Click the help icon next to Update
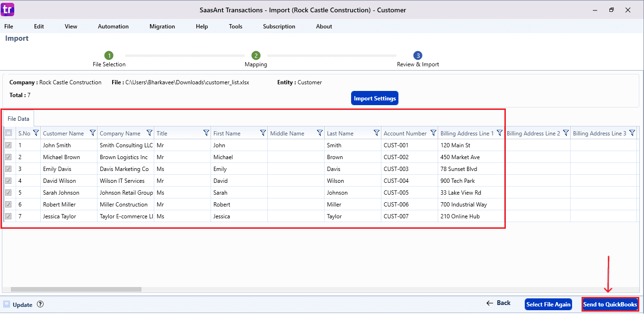 [40, 305]
